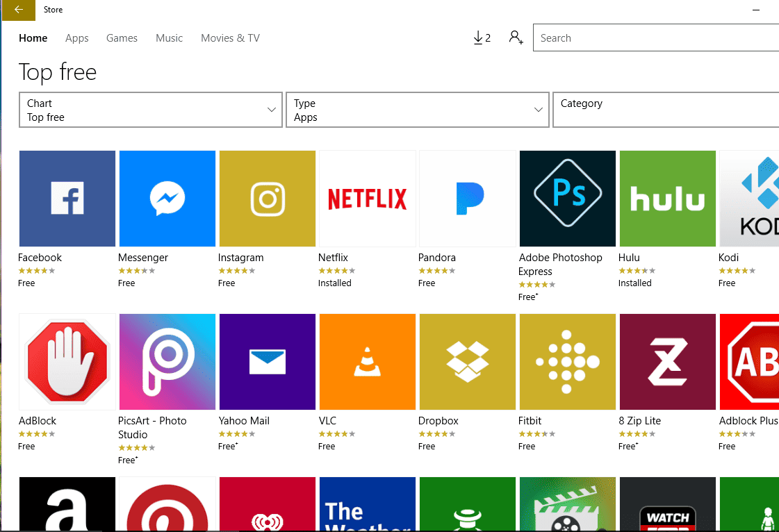This screenshot has height=532, width=779.
Task: Open the Pandora app tile
Action: click(468, 199)
